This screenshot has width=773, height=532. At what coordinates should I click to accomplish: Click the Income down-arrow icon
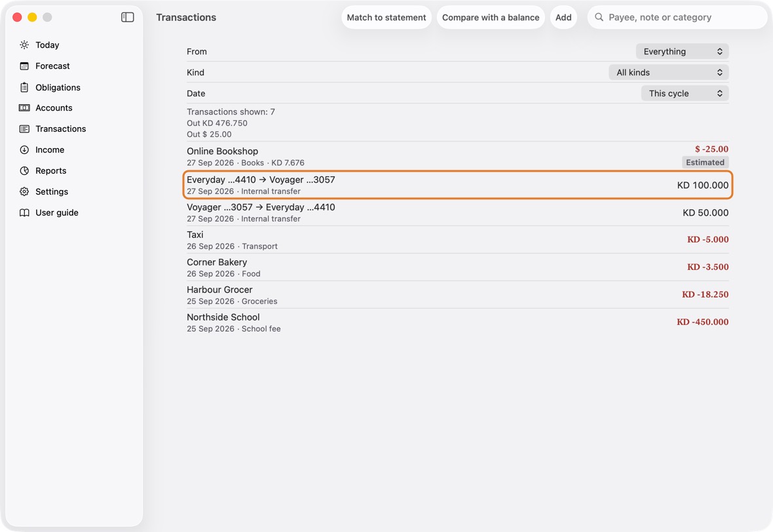(24, 150)
